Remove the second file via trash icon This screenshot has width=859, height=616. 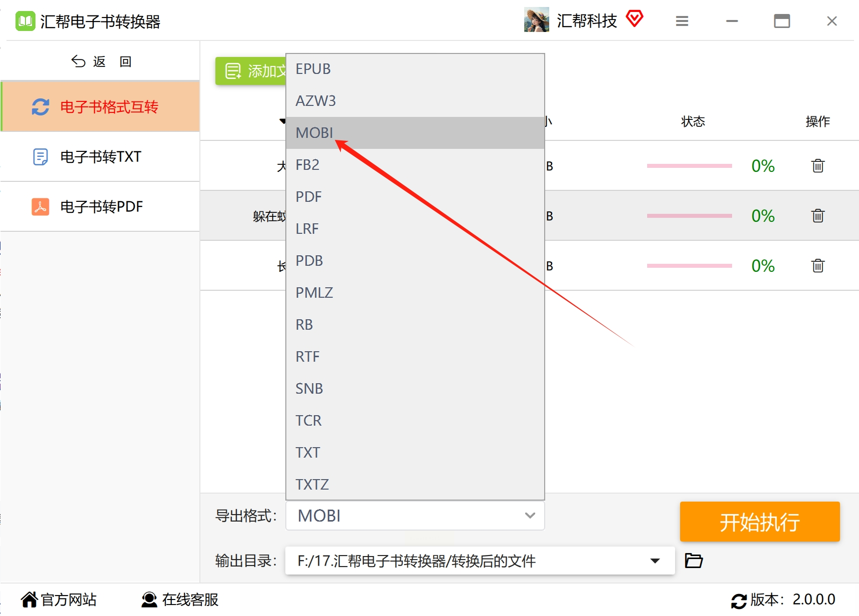pos(818,215)
